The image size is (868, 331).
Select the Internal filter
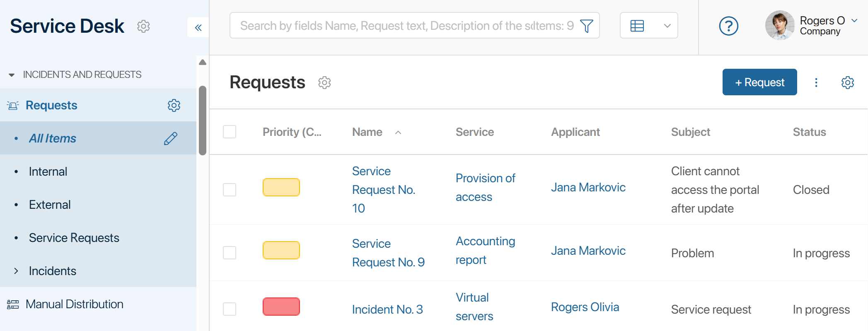click(x=48, y=172)
